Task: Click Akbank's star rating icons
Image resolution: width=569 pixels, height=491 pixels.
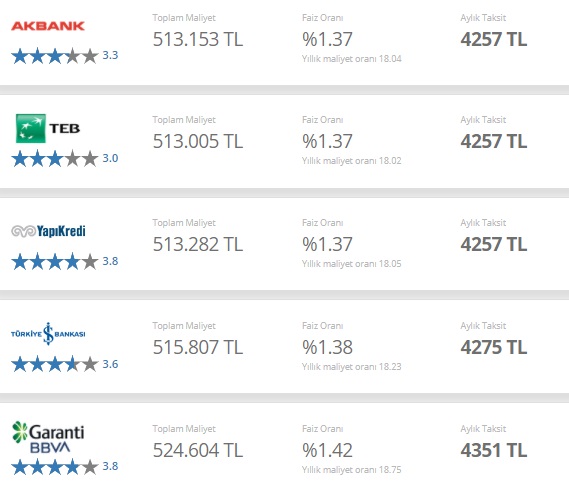Action: point(55,56)
